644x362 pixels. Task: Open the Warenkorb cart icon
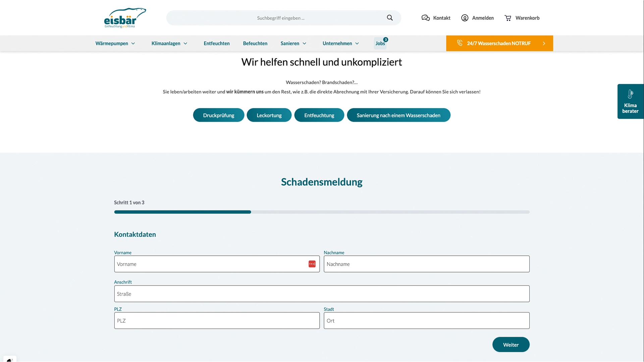pos(508,18)
